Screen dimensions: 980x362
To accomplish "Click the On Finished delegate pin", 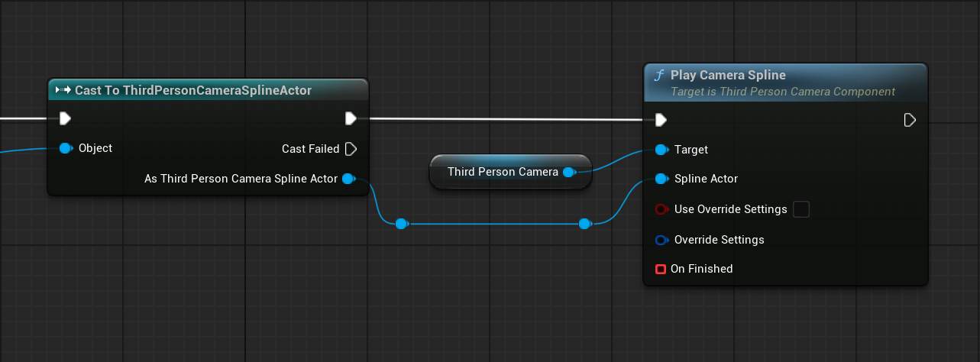I will [x=661, y=269].
